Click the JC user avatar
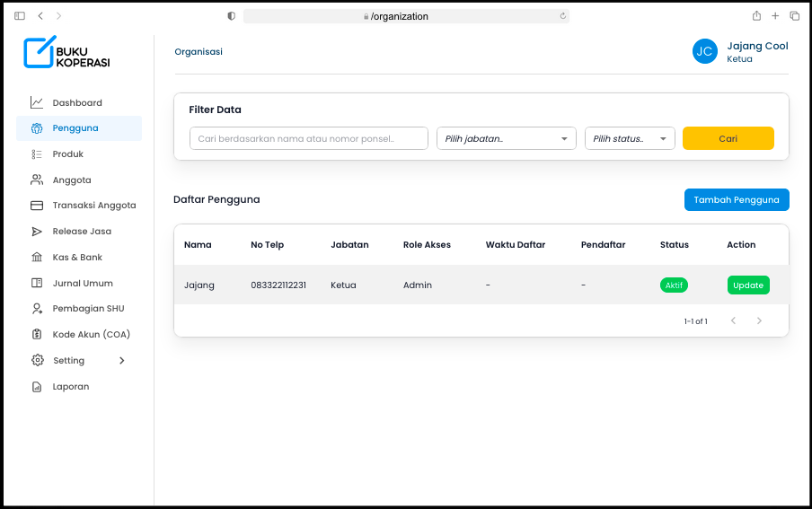Screen dimensions: 812x509 (705, 51)
